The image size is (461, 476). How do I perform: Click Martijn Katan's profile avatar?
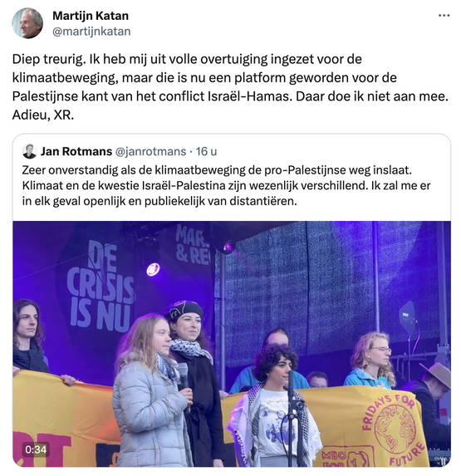(27, 23)
